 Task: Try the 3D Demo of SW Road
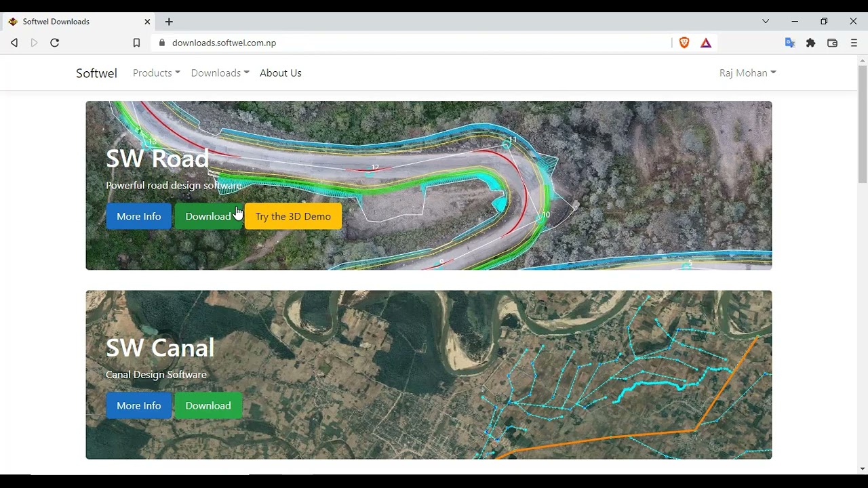click(x=293, y=216)
